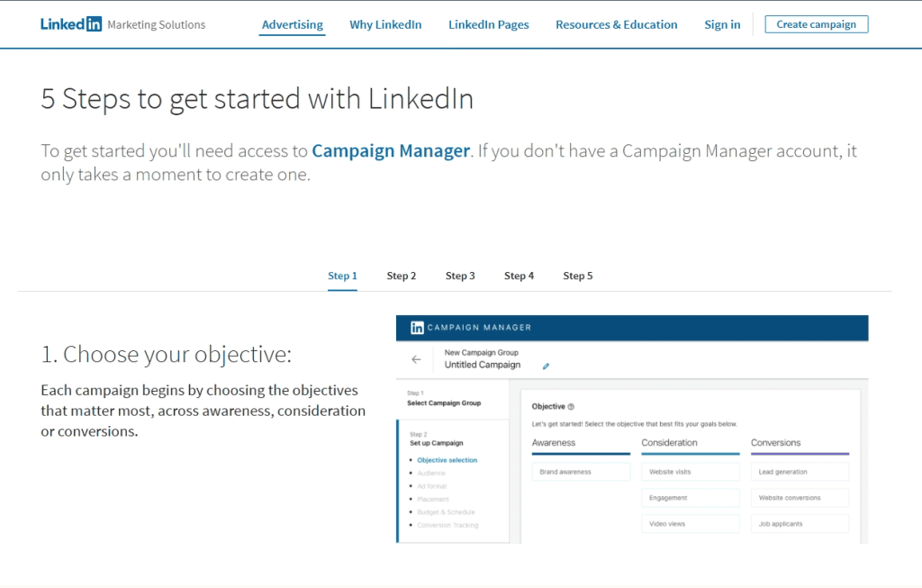The width and height of the screenshot is (922, 588).
Task: Click the pencil edit icon beside Untitled Campaign
Action: 546,366
